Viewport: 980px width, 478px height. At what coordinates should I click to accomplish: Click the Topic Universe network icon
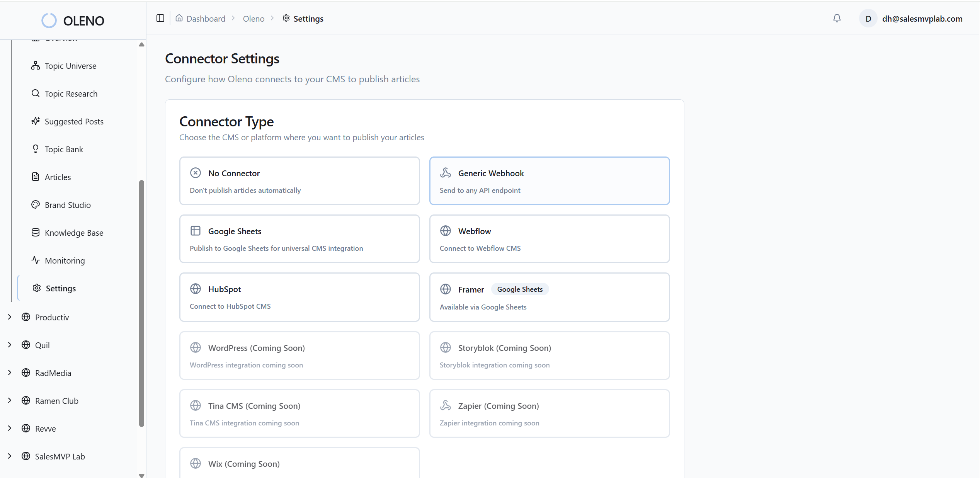pos(36,66)
